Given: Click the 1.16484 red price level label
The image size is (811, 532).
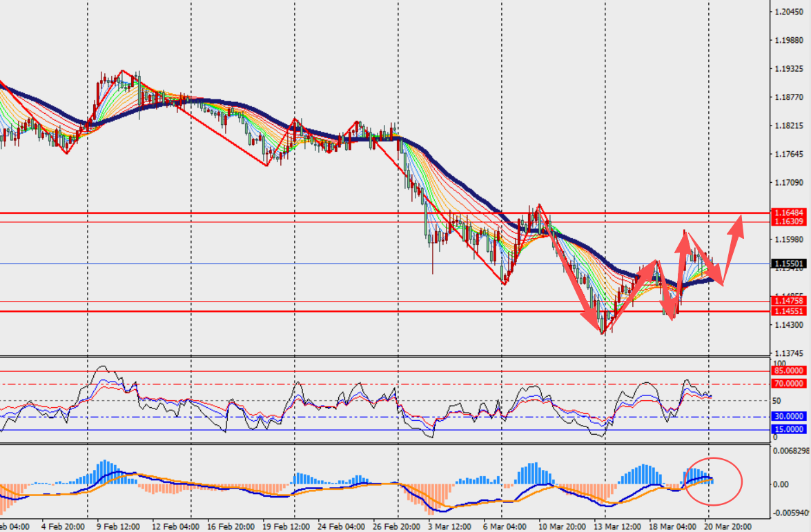Looking at the screenshot, I should (x=788, y=213).
